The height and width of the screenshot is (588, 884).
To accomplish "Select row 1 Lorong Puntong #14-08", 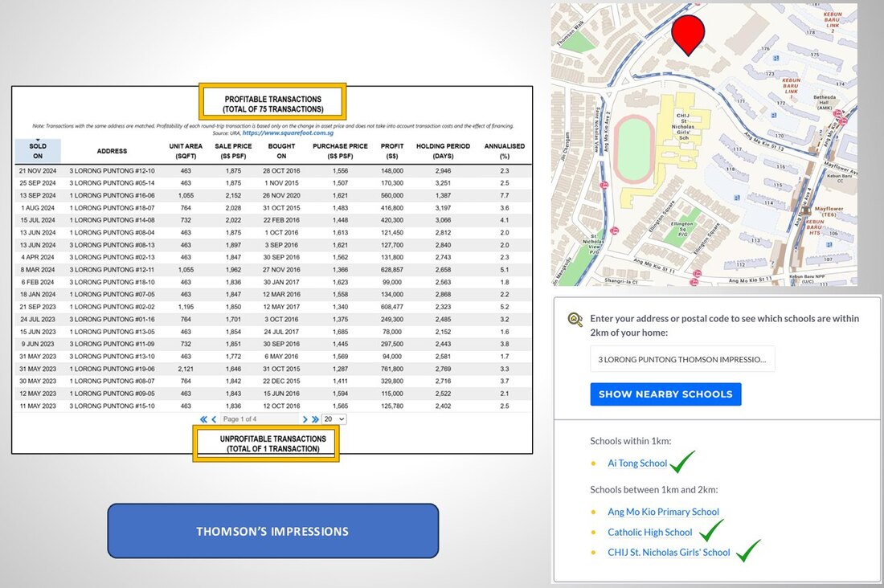I will tap(273, 220).
